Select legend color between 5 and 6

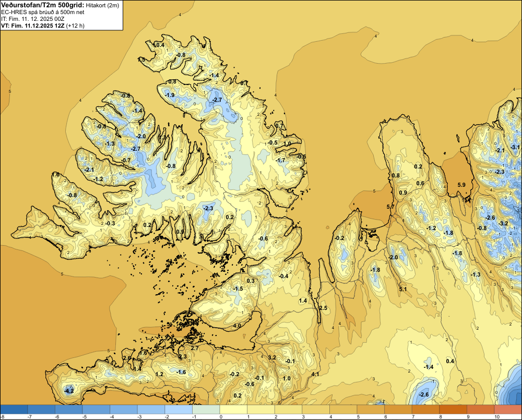pyautogui.click(x=371, y=410)
